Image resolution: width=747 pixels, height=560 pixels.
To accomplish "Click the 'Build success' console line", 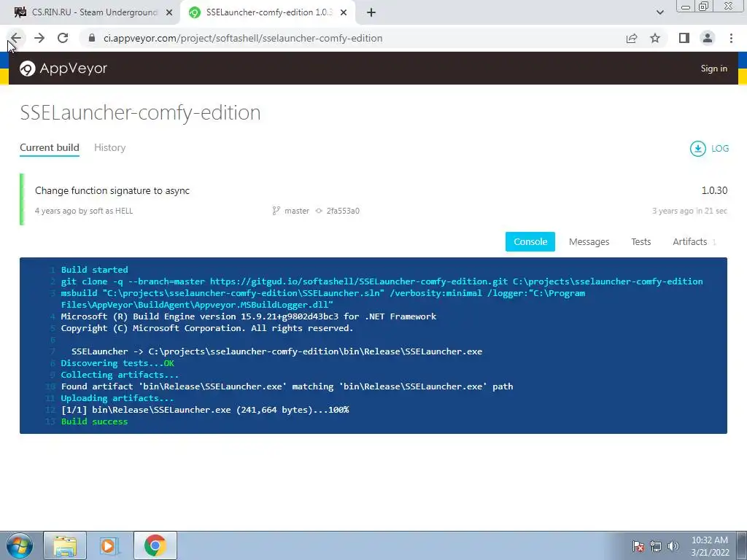I will point(94,421).
